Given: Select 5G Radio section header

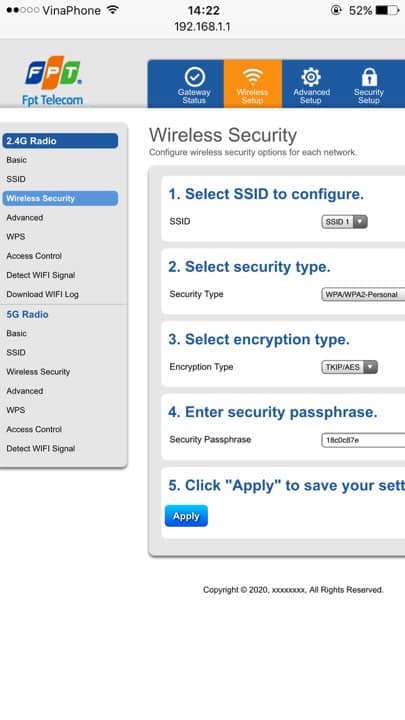Looking at the screenshot, I should click(x=27, y=315).
